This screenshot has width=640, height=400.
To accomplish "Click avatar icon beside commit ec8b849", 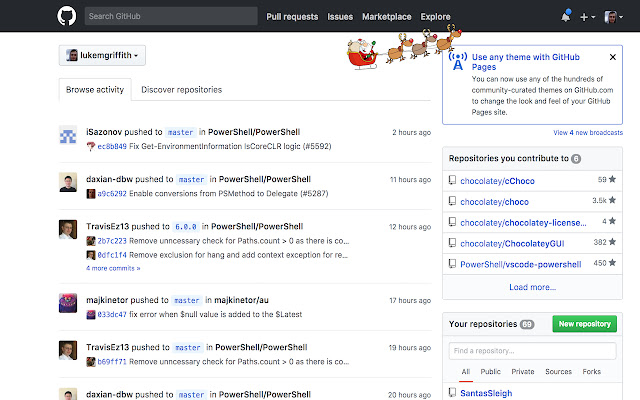I will (91, 146).
